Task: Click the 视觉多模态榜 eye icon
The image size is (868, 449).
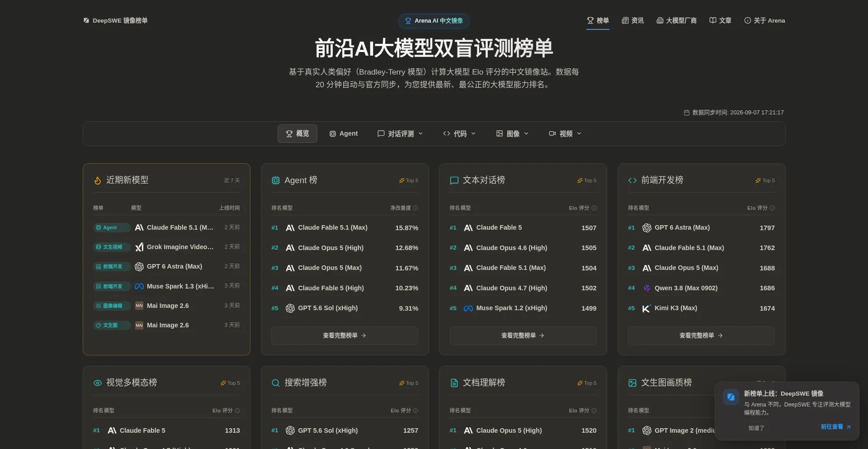Action: pos(97,383)
